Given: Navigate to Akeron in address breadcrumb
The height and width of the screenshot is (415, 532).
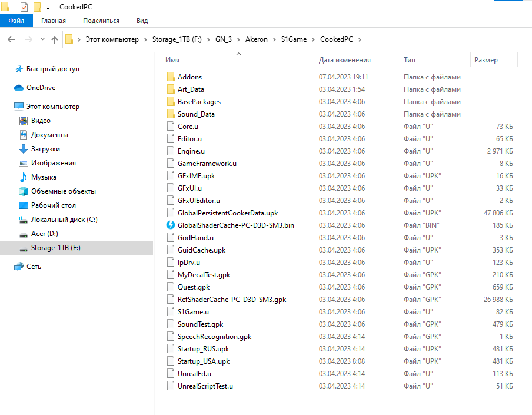Looking at the screenshot, I should [x=256, y=39].
